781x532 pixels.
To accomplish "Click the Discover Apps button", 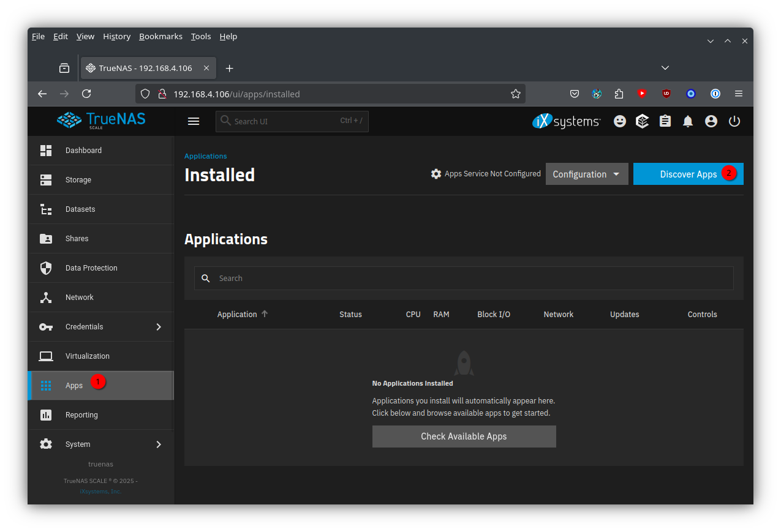I will point(687,174).
